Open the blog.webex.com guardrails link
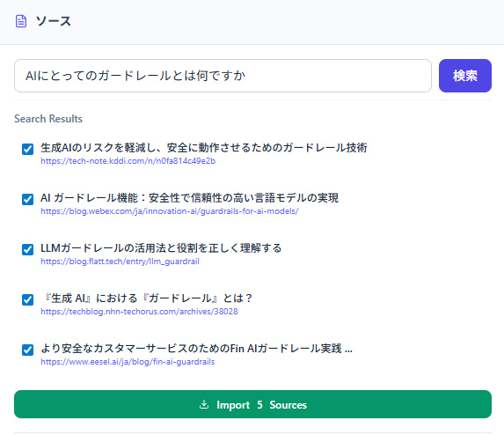Image resolution: width=504 pixels, height=435 pixels. point(170,211)
